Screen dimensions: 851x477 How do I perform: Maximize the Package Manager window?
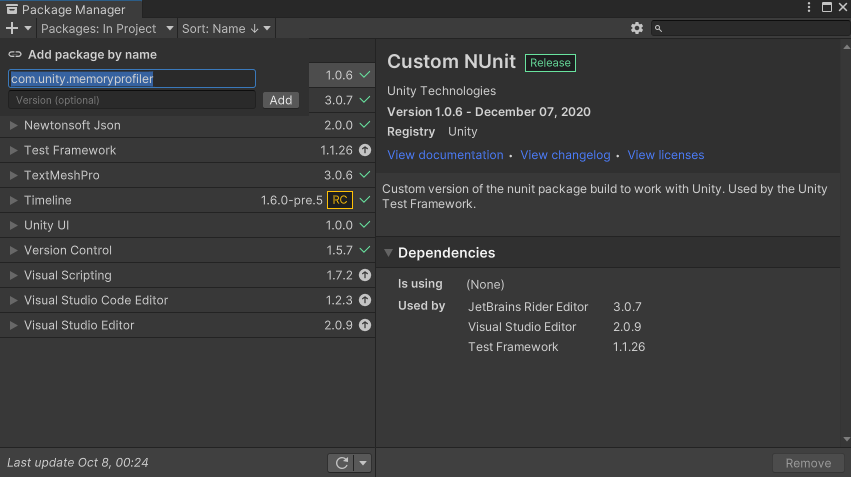click(x=827, y=7)
